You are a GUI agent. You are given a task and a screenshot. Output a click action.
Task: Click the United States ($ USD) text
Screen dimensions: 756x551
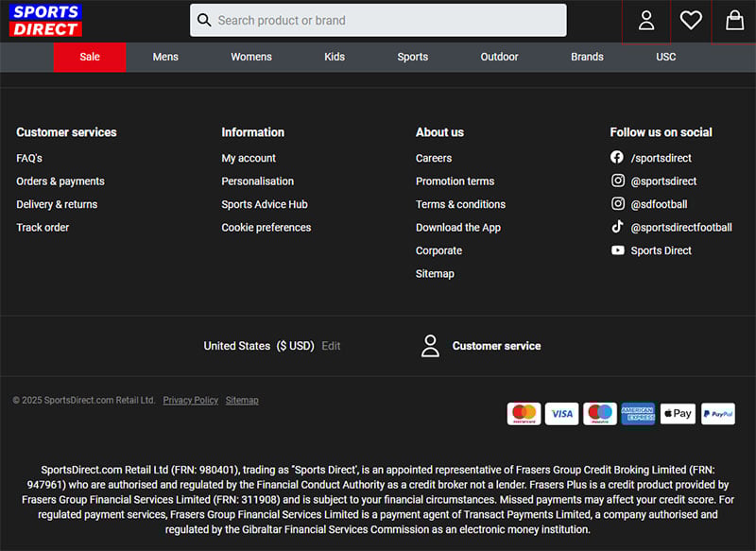[259, 346]
